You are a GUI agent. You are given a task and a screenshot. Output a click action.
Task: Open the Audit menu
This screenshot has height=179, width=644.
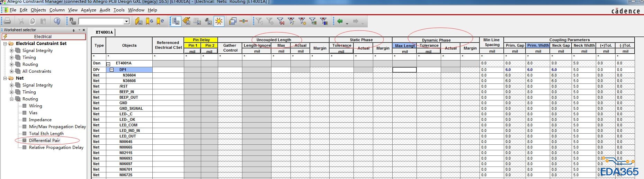point(105,10)
